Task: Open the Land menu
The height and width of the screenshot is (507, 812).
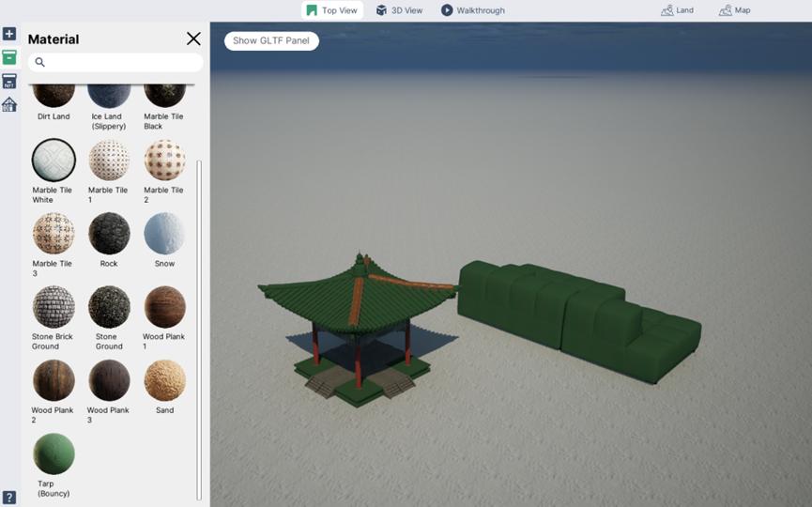Action: (x=677, y=10)
